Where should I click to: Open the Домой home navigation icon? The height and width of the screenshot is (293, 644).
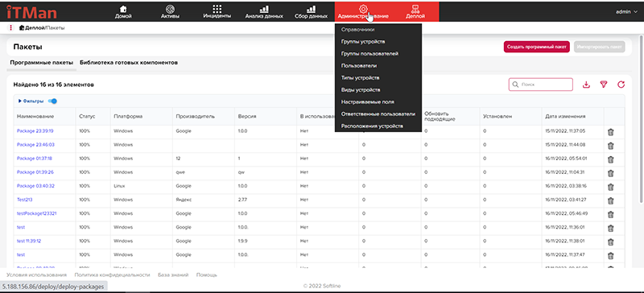[123, 9]
